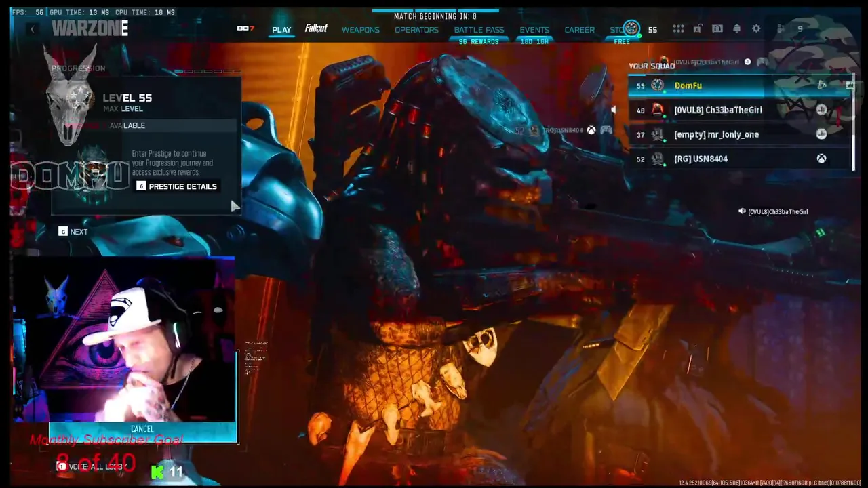The width and height of the screenshot is (868, 488).
Task: Open the CAREER tab
Action: 579,30
